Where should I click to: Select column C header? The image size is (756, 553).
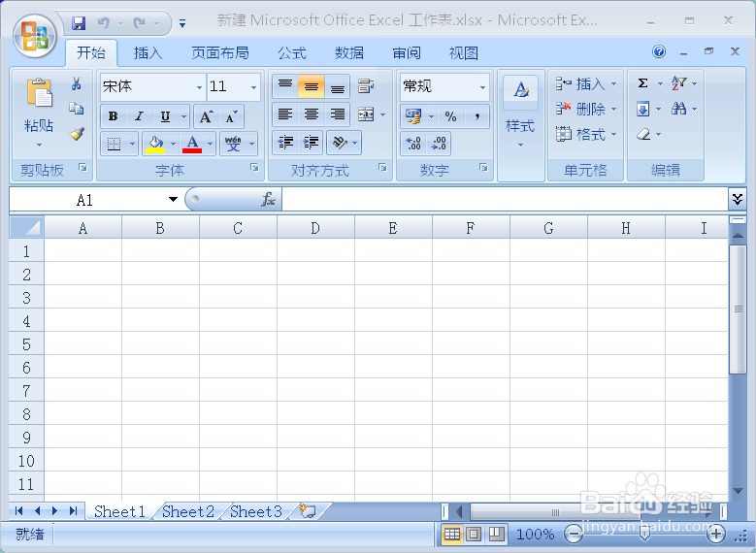(x=238, y=228)
